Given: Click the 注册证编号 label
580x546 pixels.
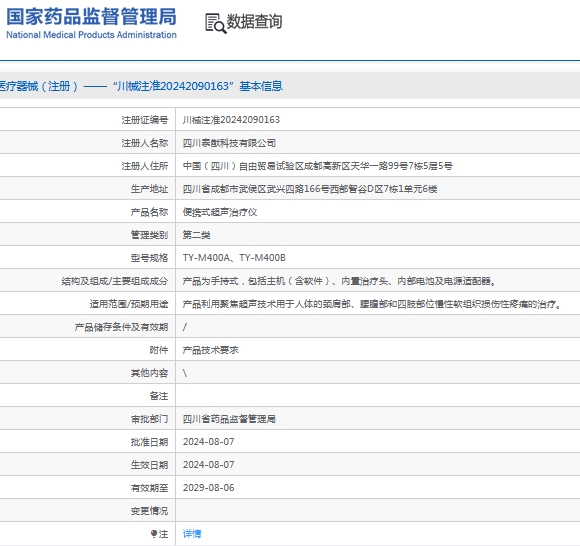Looking at the screenshot, I should tap(145, 120).
